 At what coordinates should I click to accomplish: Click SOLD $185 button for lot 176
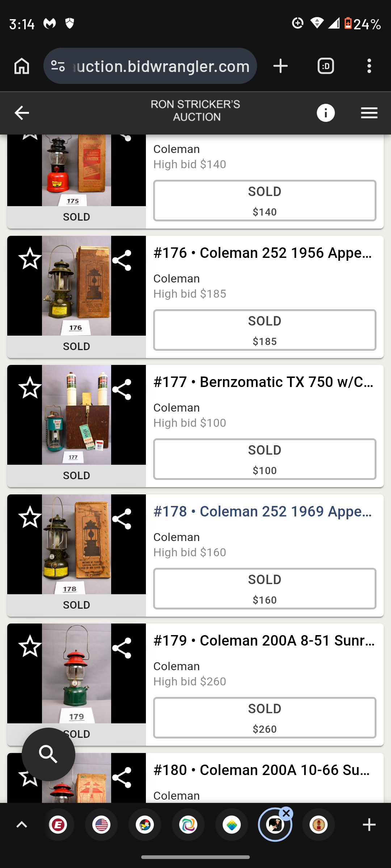[265, 330]
